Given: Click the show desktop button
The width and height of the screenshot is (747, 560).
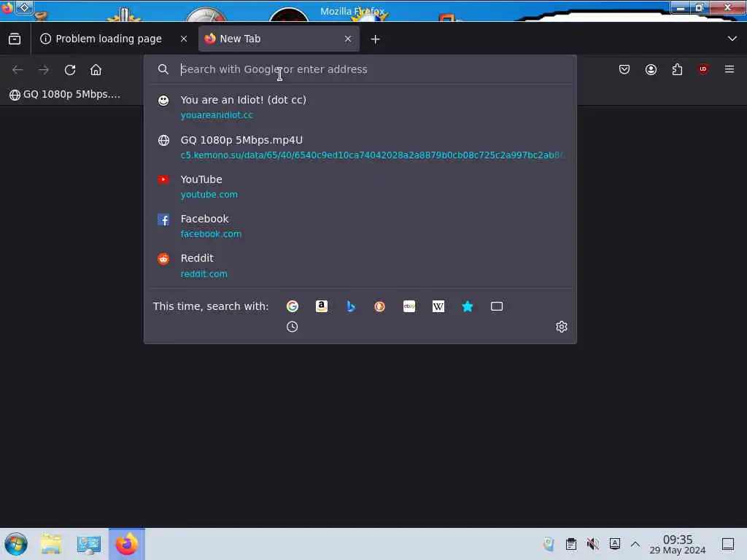Looking at the screenshot, I should pos(728,544).
